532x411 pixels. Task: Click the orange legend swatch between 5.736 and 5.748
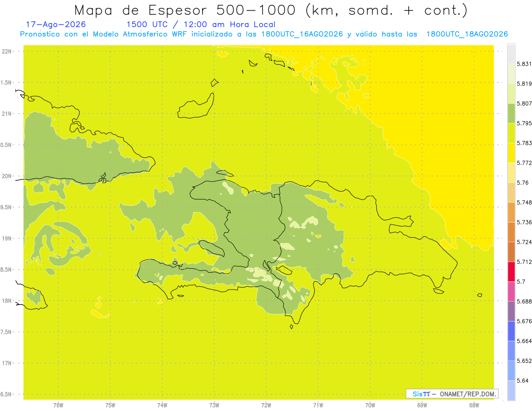[x=511, y=212]
